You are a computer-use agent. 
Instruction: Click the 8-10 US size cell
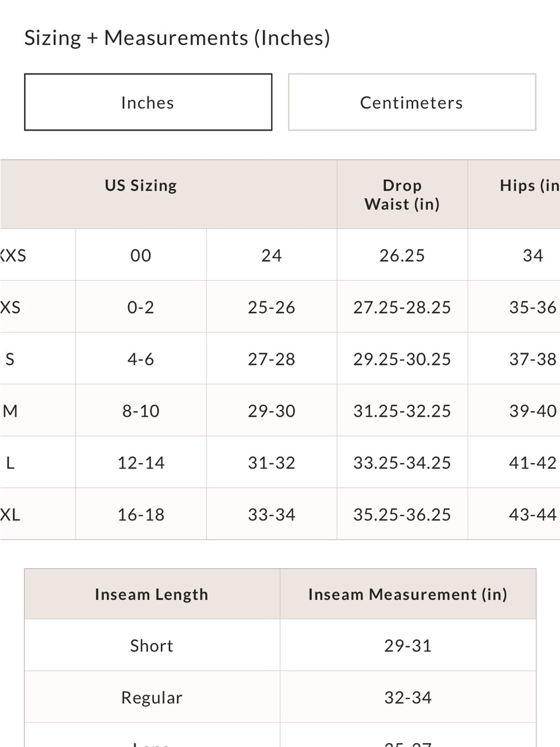point(141,411)
